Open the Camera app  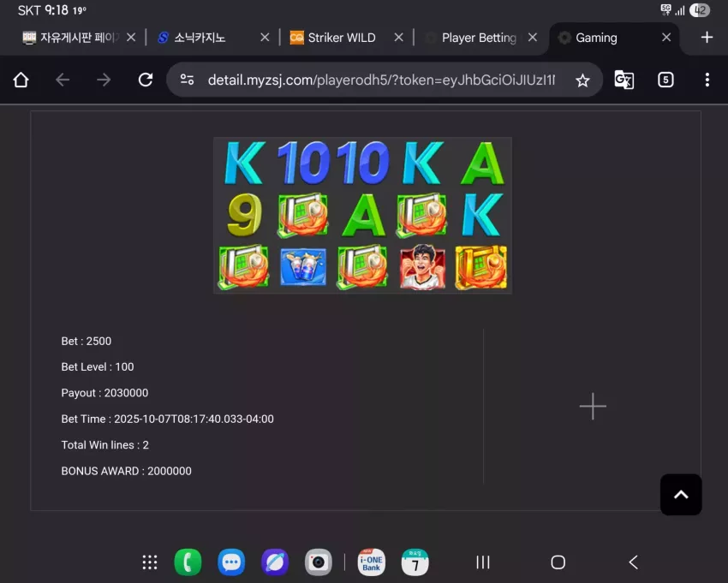pyautogui.click(x=318, y=562)
